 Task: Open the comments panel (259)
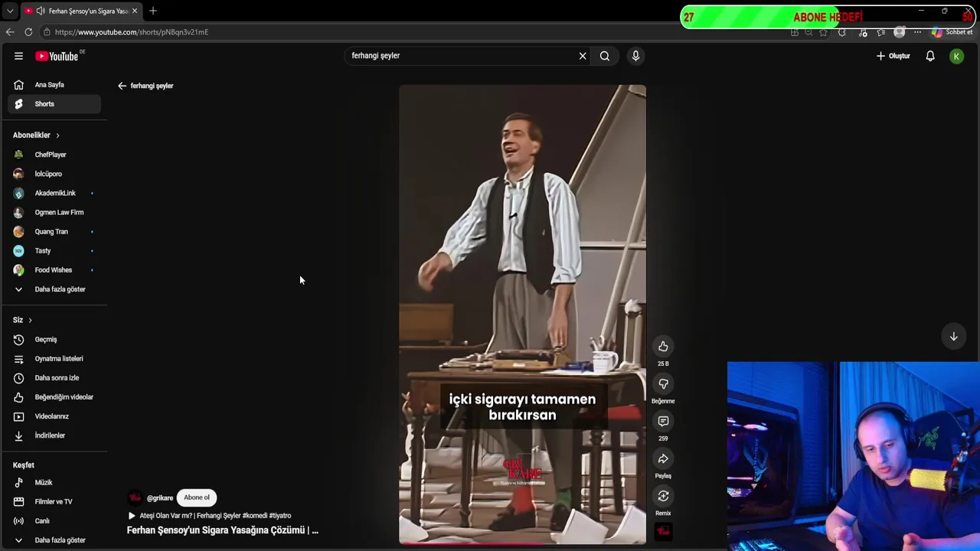(x=663, y=422)
